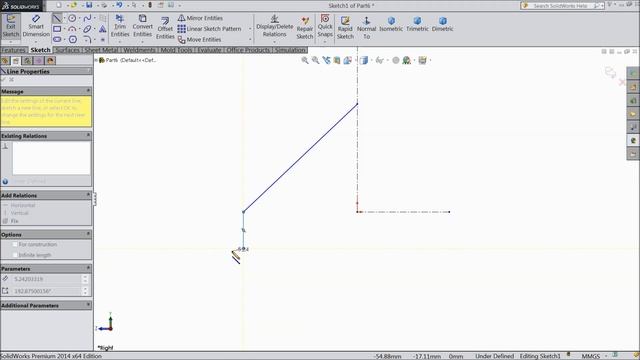Click Save in the quick access toolbar
This screenshot has width=640, height=360.
coord(89,5)
